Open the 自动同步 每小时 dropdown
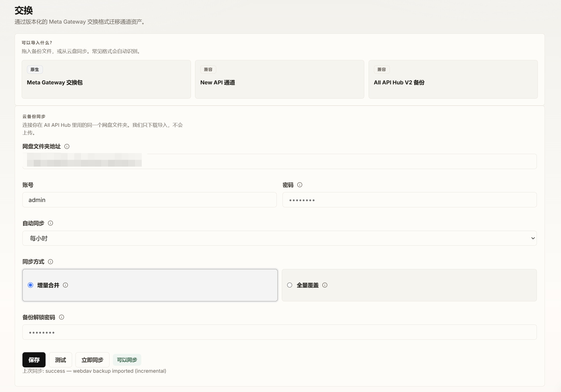This screenshot has height=392, width=561. tap(279, 238)
